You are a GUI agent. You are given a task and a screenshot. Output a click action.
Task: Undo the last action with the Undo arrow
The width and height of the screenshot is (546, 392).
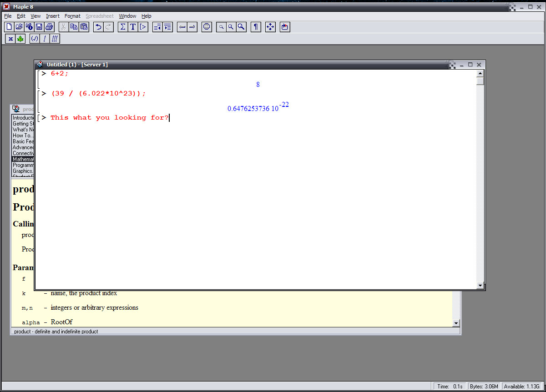click(x=98, y=27)
